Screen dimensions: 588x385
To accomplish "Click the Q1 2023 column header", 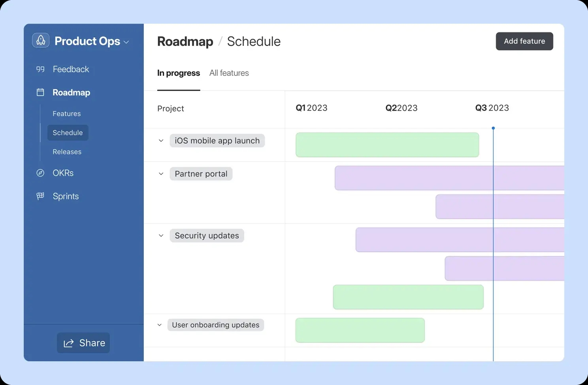I will pos(311,108).
